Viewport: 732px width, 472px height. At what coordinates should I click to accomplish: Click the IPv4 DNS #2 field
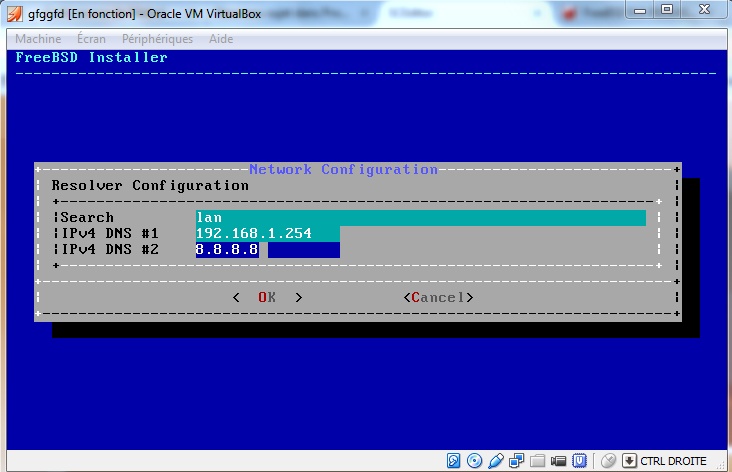267,250
